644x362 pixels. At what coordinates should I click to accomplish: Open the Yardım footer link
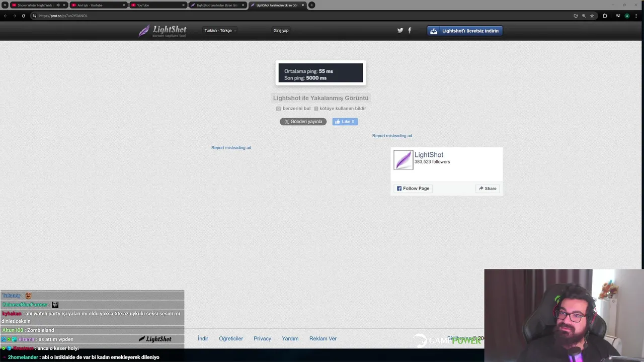pyautogui.click(x=290, y=338)
